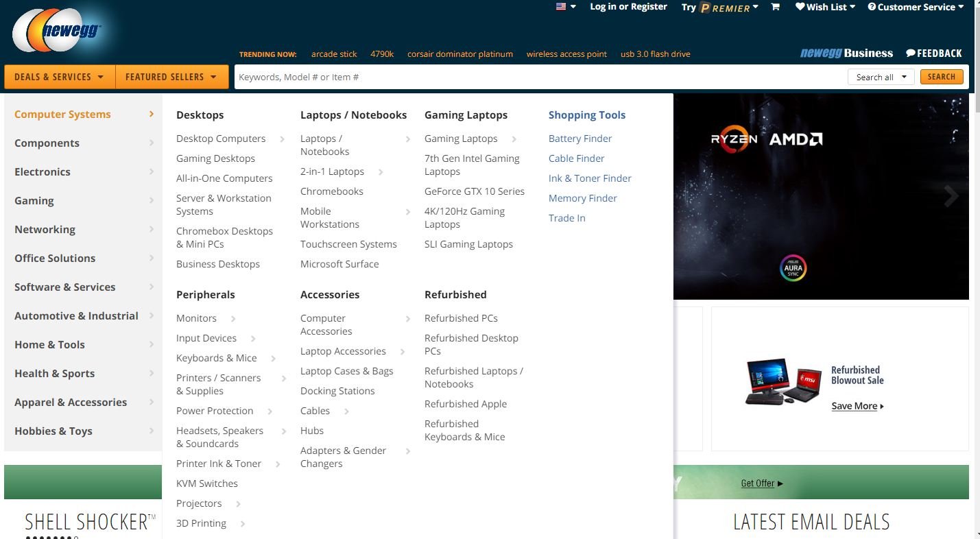Click Save More on Refurbished Blowout Sale

click(857, 406)
